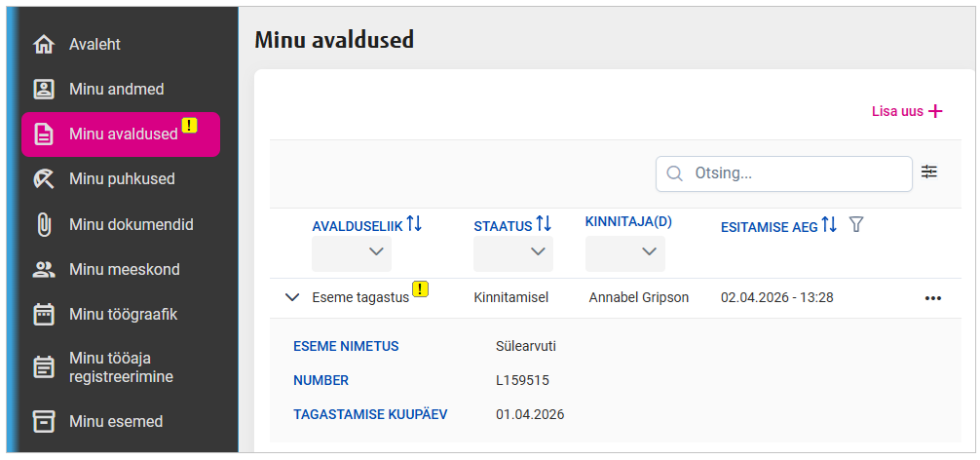Toggle sorting for Esitamise aeg column

[829, 225]
